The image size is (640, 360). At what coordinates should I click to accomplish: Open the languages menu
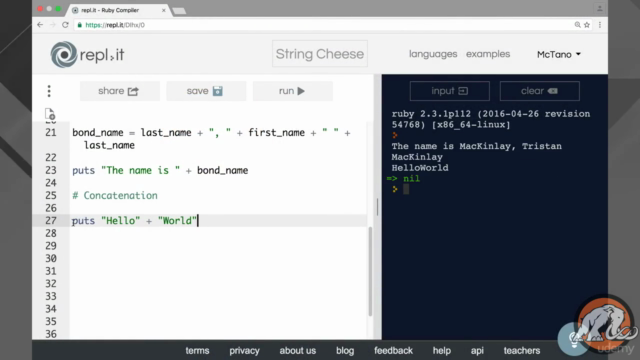[433, 54]
